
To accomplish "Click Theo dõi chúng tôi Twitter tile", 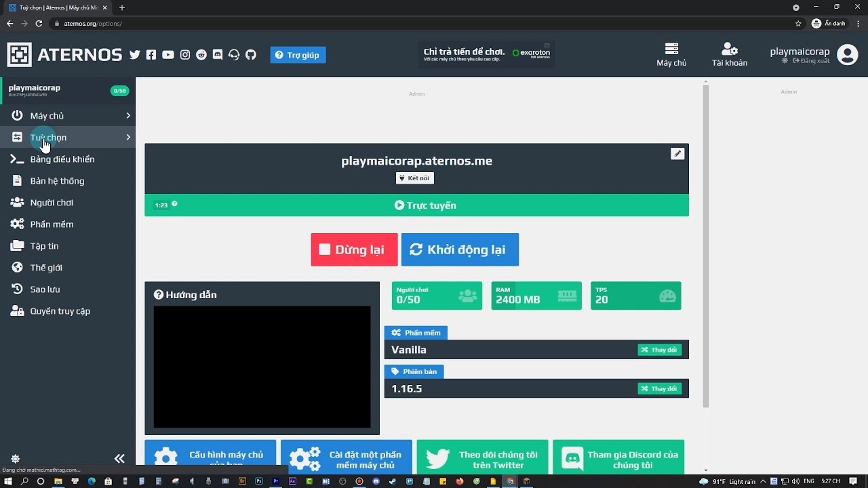I will (482, 457).
